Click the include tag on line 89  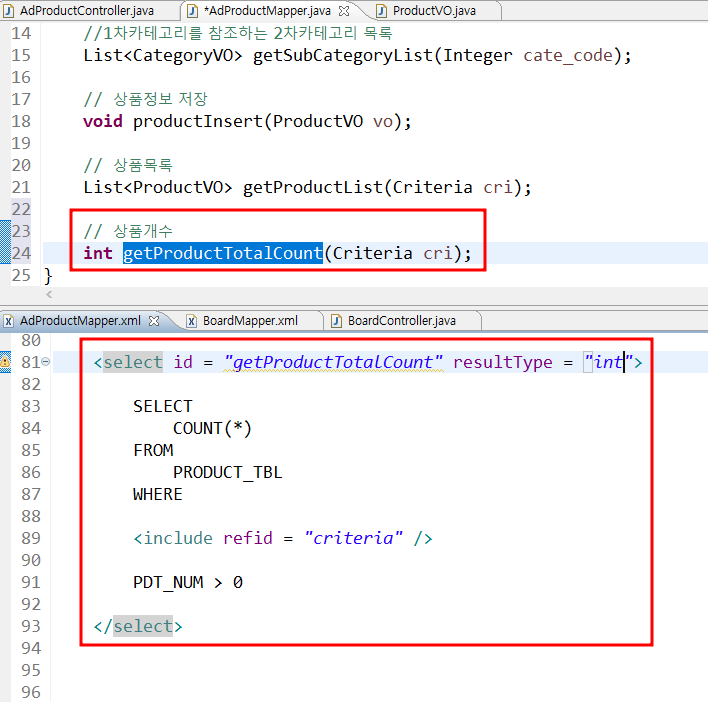[x=178, y=538]
